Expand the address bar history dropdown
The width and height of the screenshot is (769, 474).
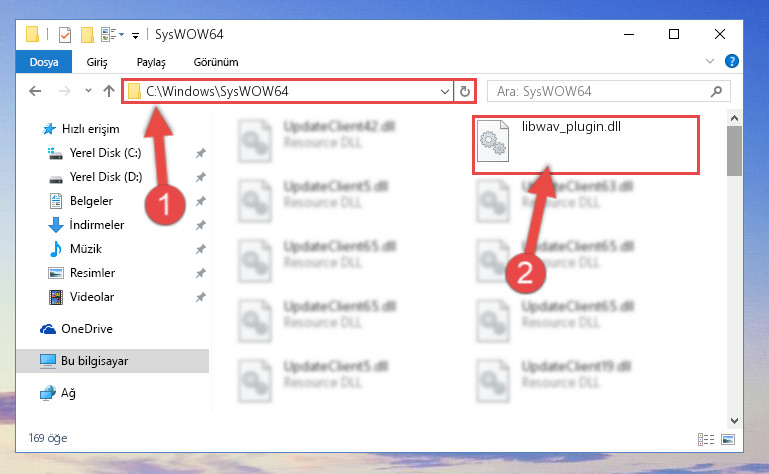tap(444, 92)
